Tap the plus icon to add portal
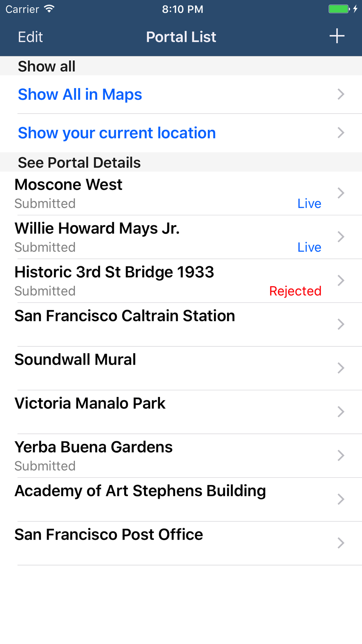The width and height of the screenshot is (362, 644). tap(337, 36)
